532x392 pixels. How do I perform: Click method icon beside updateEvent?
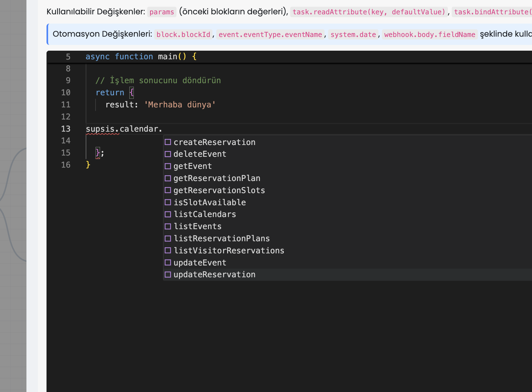168,263
